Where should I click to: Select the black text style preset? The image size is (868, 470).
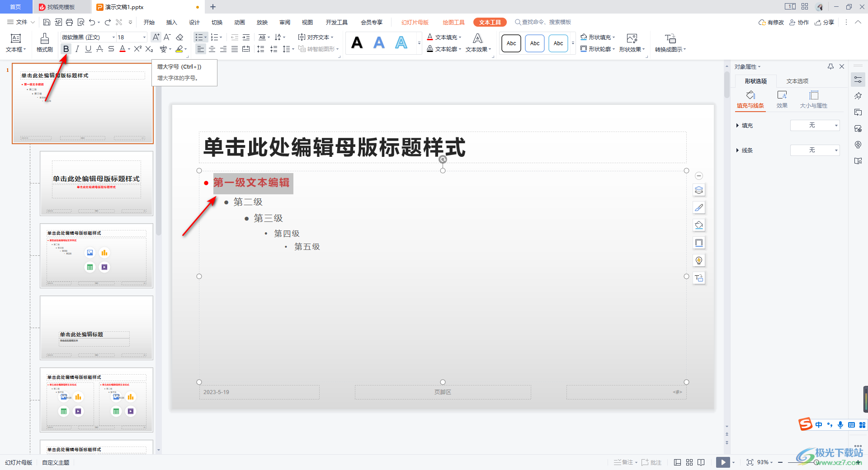(357, 43)
